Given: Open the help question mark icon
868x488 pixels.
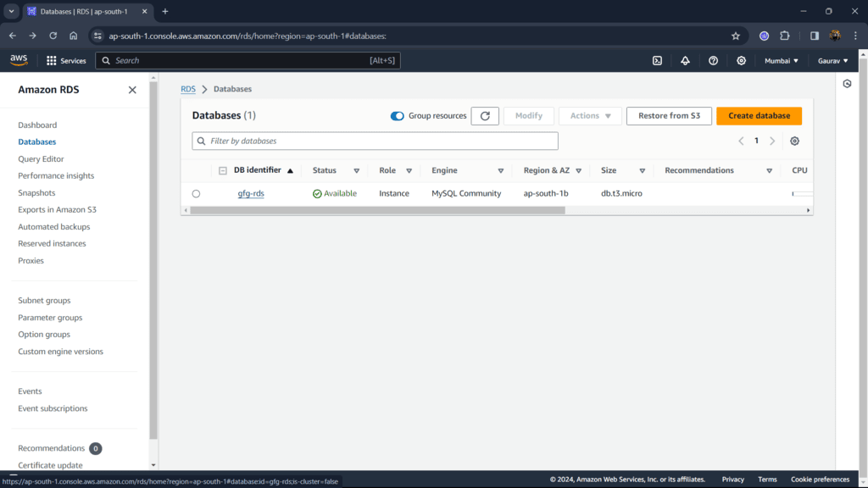Looking at the screenshot, I should (x=713, y=61).
